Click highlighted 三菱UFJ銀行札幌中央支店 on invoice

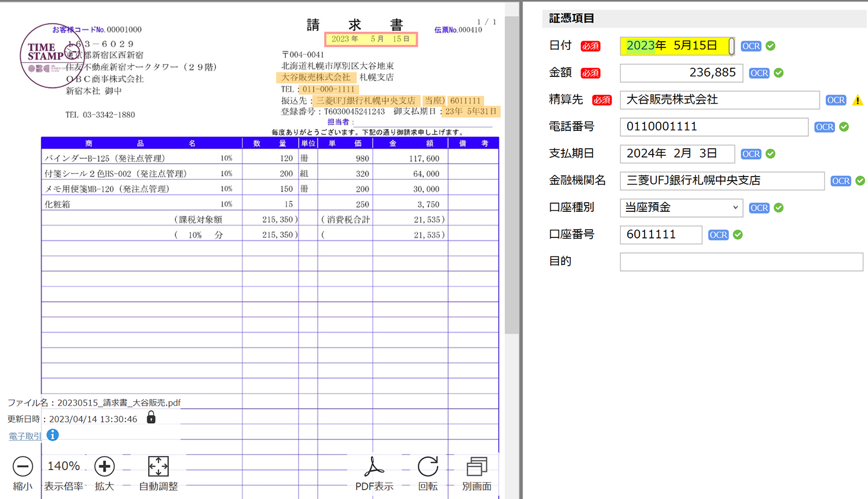[x=366, y=101]
